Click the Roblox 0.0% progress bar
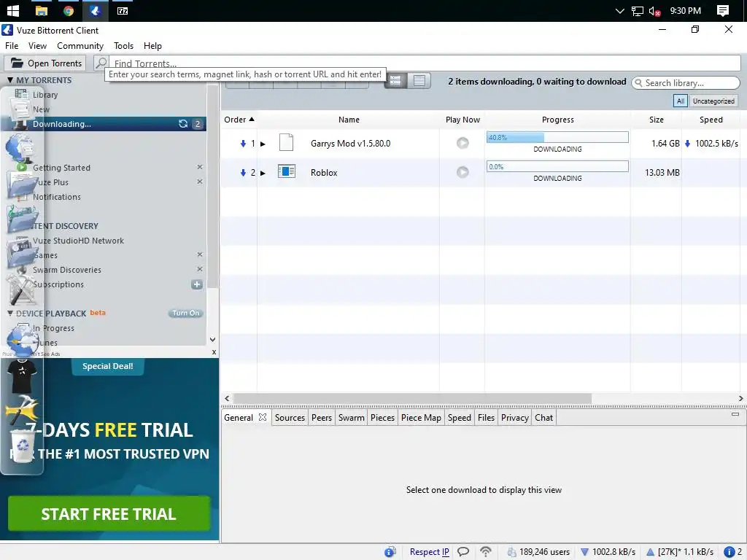747x560 pixels. click(557, 166)
